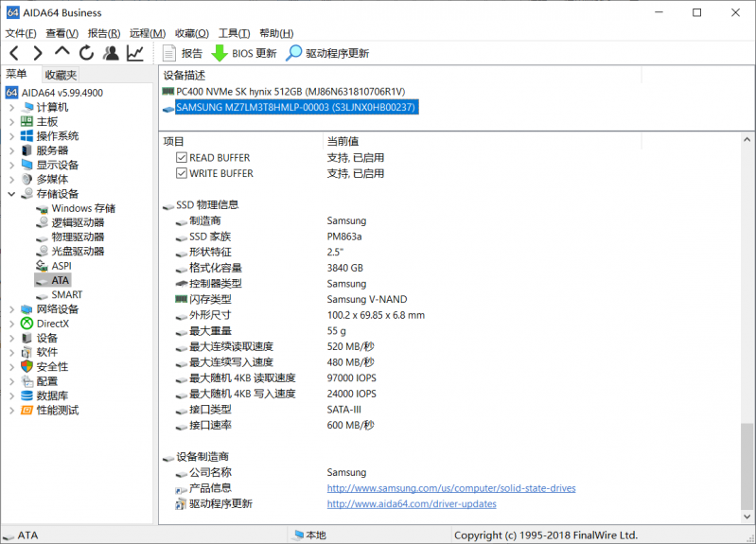756x544 pixels.
Task: Open the user management person icon
Action: pyautogui.click(x=112, y=53)
